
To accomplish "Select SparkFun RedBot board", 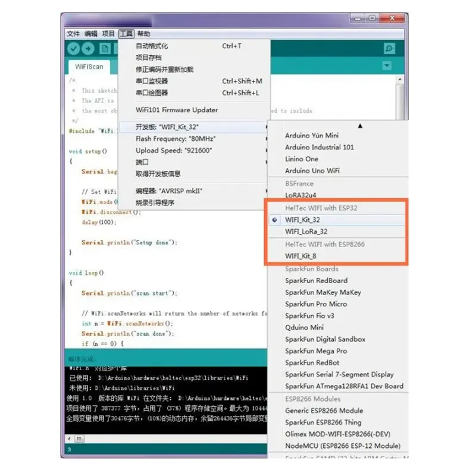I will click(338, 363).
